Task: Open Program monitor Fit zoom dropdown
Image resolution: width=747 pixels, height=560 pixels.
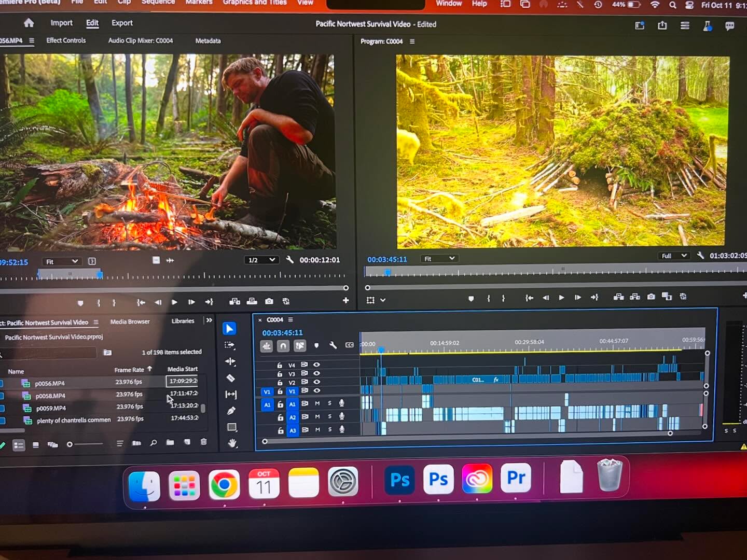Action: click(439, 259)
